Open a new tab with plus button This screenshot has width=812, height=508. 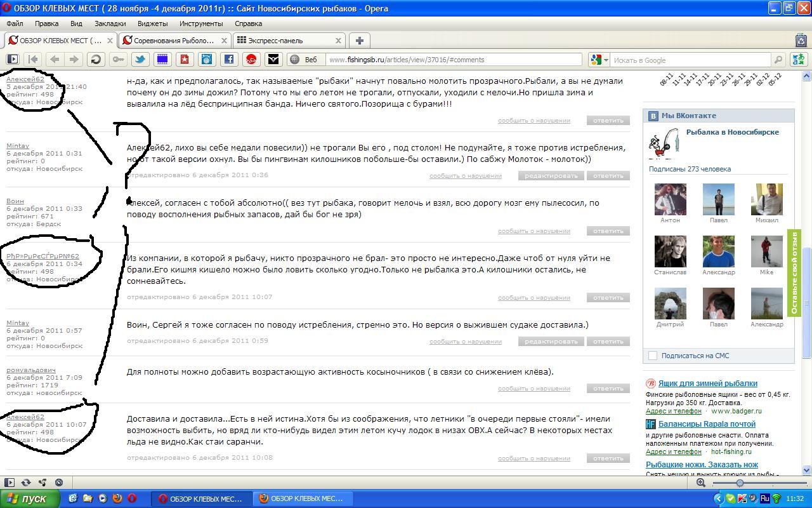click(359, 40)
